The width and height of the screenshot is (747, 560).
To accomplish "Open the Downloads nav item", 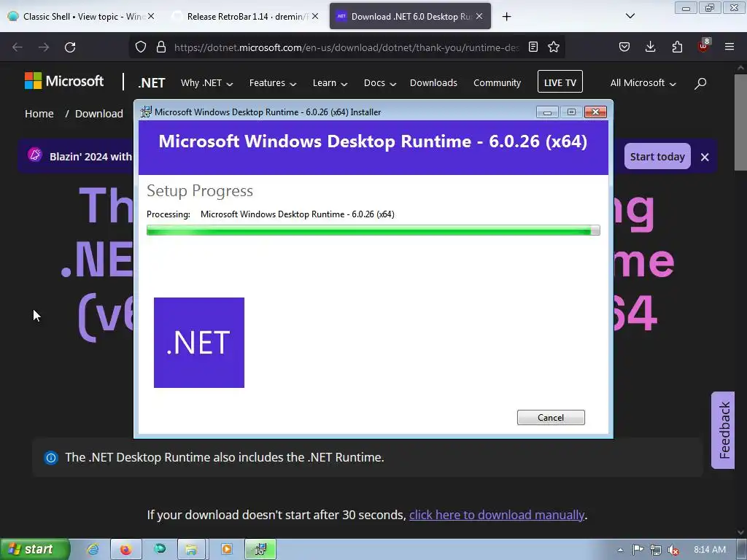I will point(433,83).
